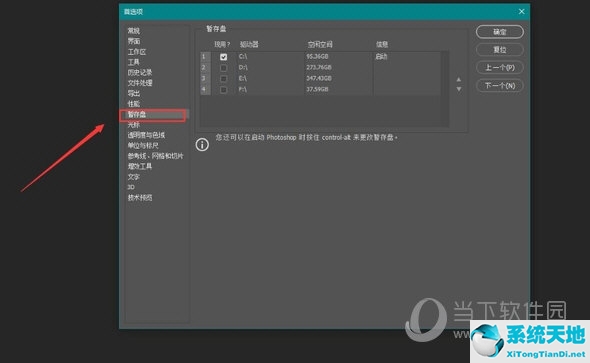The image size is (590, 363).
Task: Click the 驱动器 column header
Action: [x=249, y=44]
